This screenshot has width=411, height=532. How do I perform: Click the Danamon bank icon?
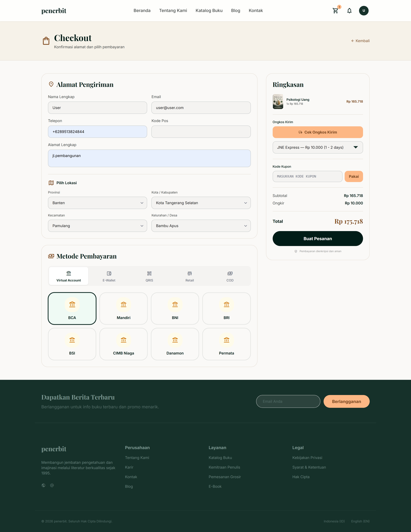pyautogui.click(x=175, y=340)
